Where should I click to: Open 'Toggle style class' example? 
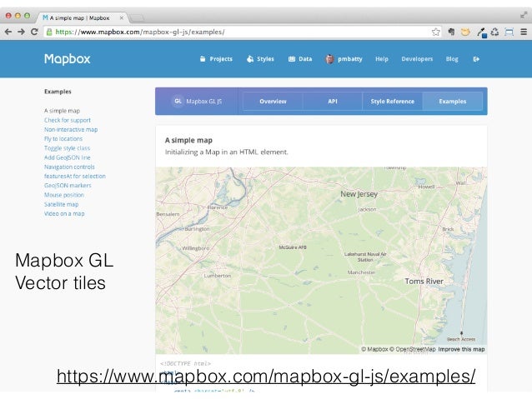coord(68,148)
